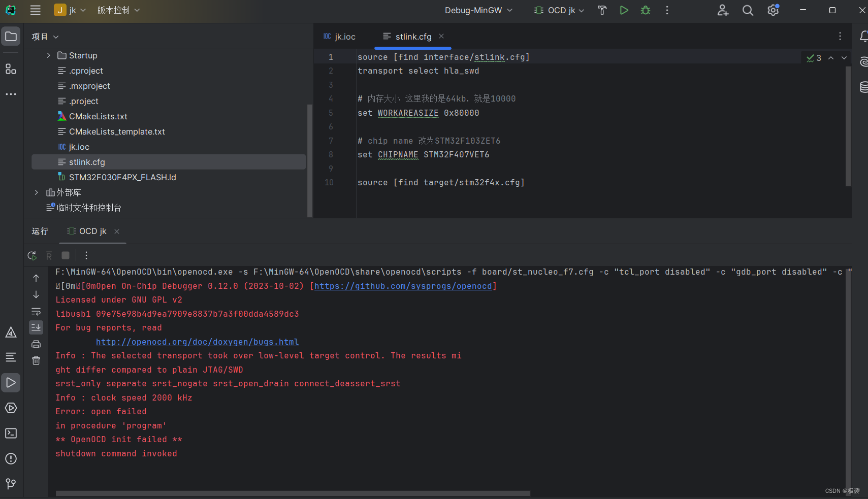Expand the Startup folder
The image size is (868, 499).
coord(48,55)
